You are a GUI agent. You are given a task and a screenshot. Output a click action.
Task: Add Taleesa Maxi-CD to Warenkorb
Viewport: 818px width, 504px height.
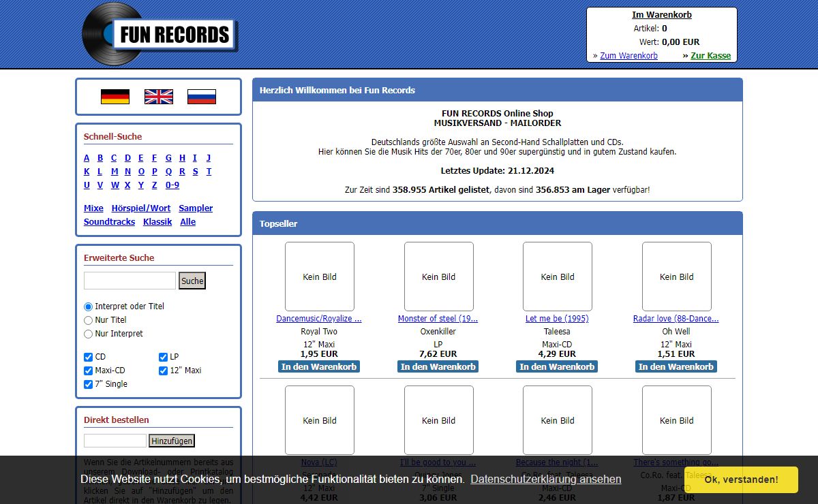557,366
